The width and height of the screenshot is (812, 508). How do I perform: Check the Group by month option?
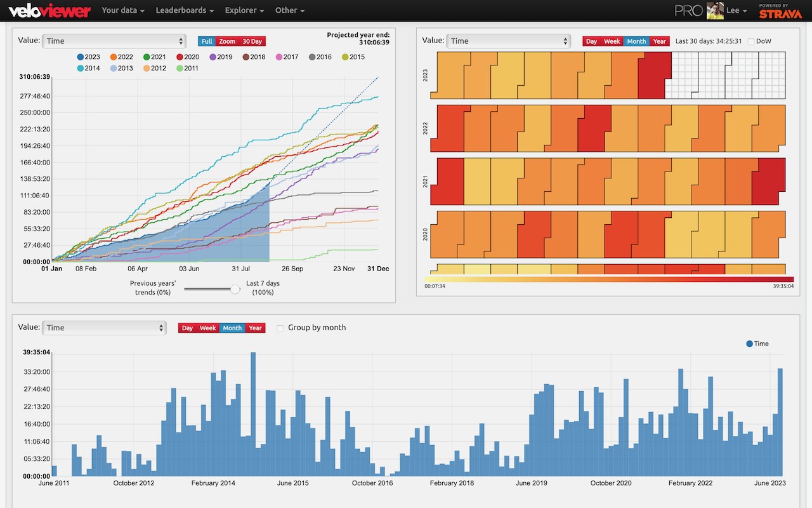coord(280,328)
